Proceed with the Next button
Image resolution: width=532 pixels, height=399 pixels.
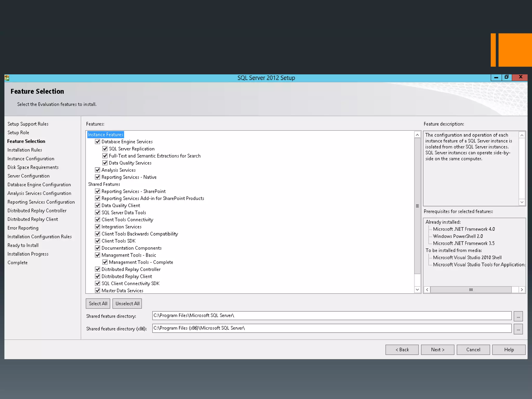pyautogui.click(x=437, y=350)
